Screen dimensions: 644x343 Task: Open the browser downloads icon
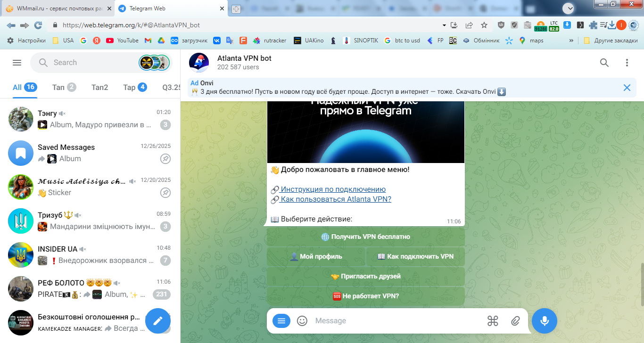(612, 25)
